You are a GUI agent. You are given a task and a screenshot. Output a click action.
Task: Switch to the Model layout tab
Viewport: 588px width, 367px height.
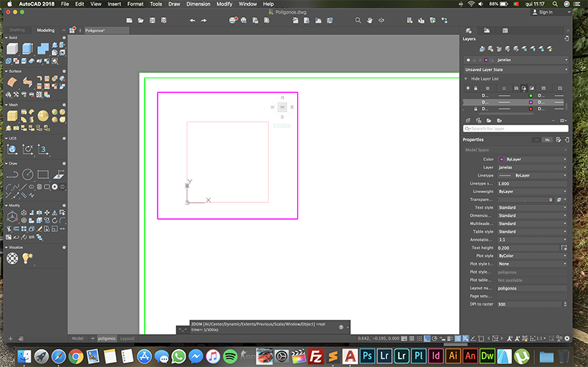click(77, 338)
